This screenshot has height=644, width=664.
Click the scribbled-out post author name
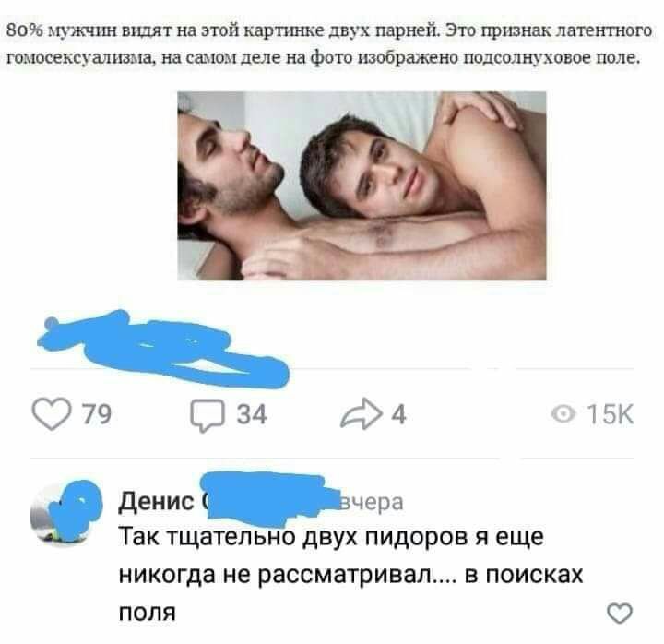pos(163,350)
